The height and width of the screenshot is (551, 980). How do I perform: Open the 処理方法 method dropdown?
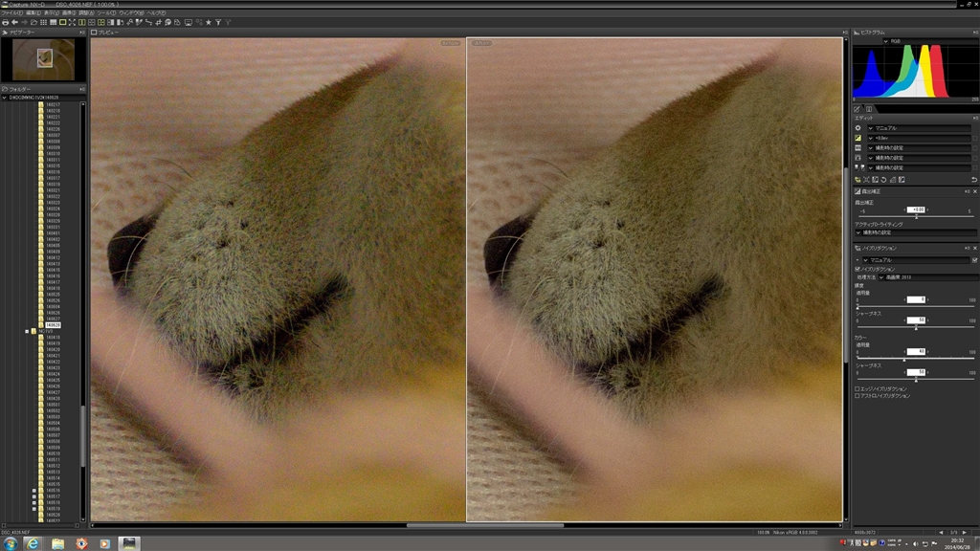point(927,276)
